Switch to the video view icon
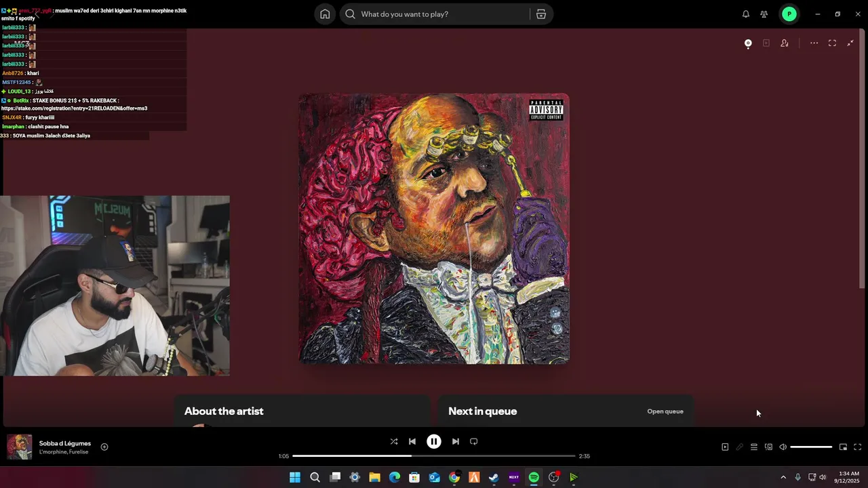The height and width of the screenshot is (488, 868). pos(766,43)
